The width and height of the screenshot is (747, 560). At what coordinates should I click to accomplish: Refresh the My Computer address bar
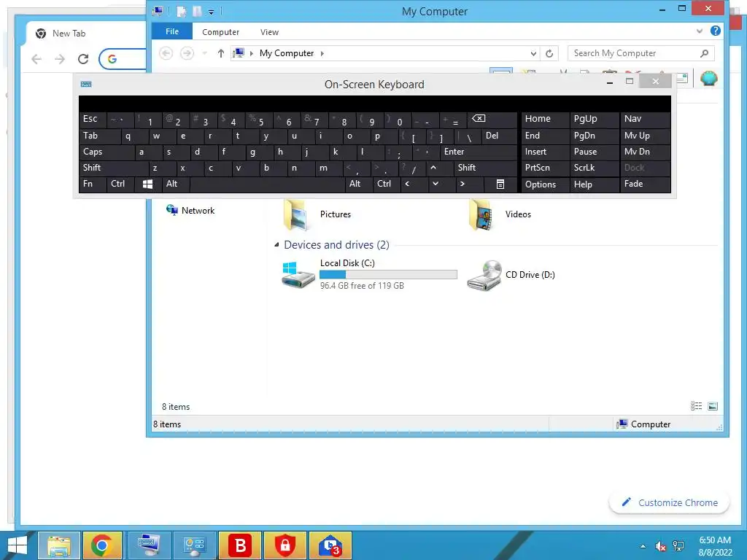[x=549, y=53]
